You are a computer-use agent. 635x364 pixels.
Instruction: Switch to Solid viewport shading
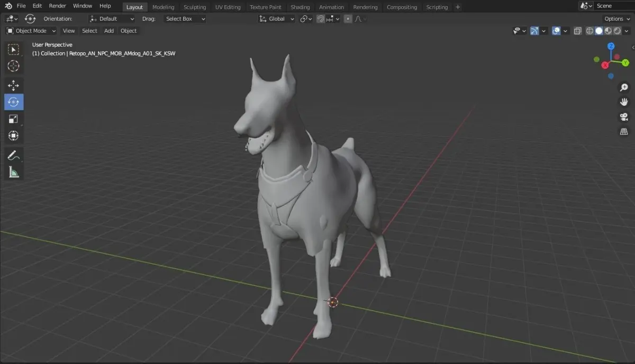[x=599, y=31]
